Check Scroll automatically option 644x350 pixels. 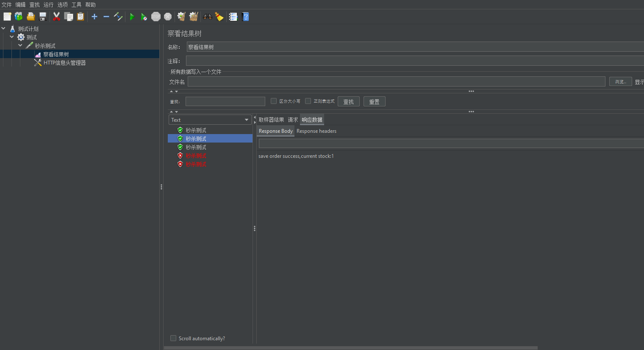pyautogui.click(x=173, y=338)
